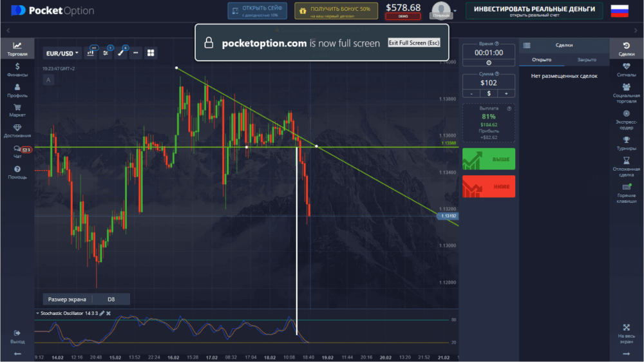Open Маркет from the left sidebar
Viewport: 644px width, 362px height.
click(17, 110)
